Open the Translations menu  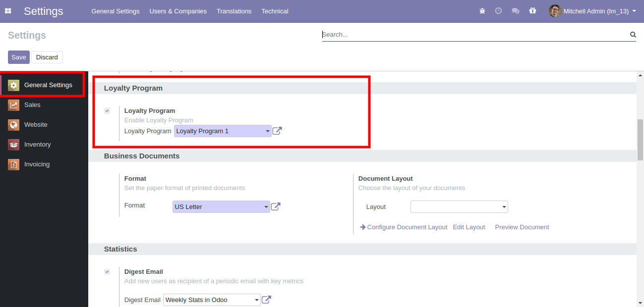point(234,11)
